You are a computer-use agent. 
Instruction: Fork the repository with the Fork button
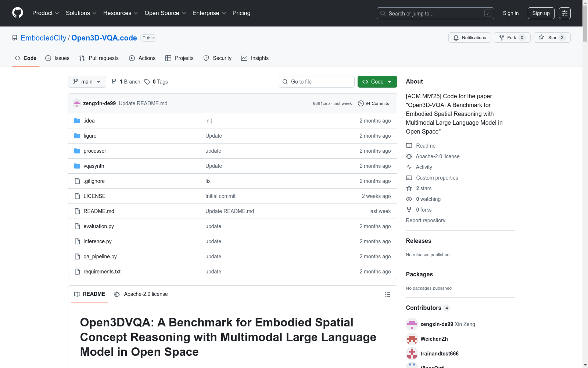point(512,38)
